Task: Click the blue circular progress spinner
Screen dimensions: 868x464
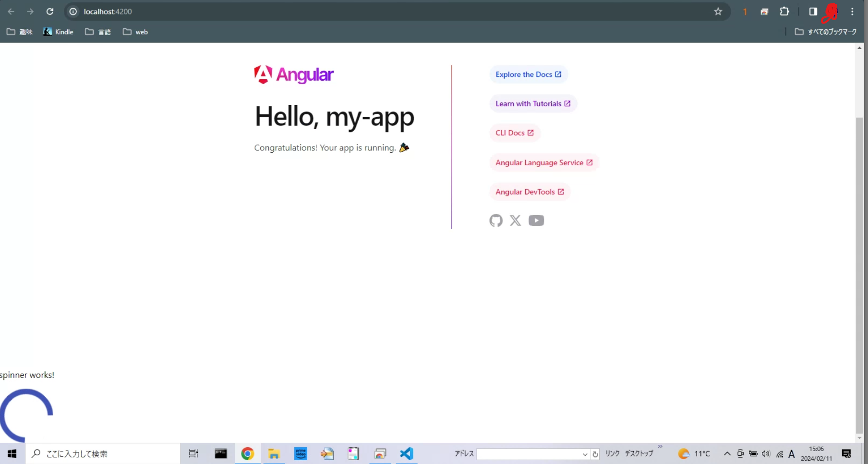Action: pos(26,415)
